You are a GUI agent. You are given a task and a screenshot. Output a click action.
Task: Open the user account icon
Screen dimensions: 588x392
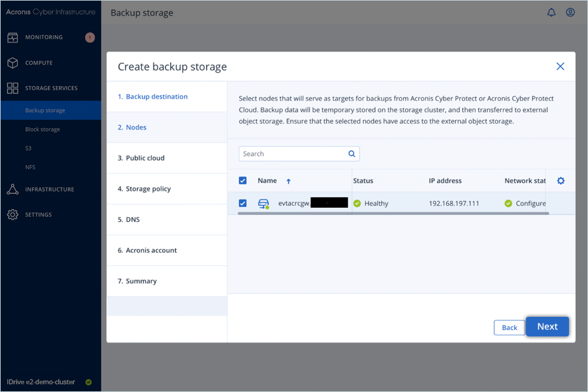click(x=570, y=12)
